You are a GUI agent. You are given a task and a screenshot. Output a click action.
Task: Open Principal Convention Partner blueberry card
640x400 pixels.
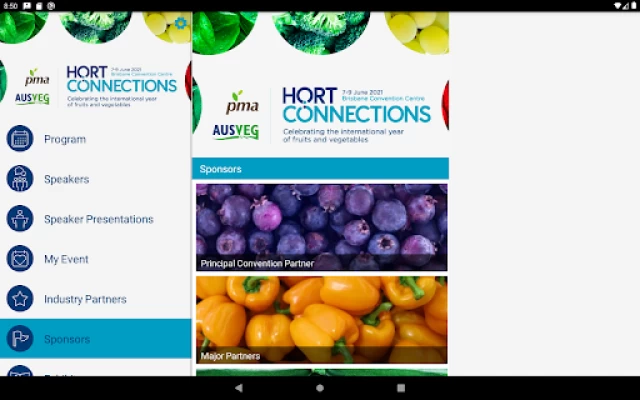coord(322,227)
